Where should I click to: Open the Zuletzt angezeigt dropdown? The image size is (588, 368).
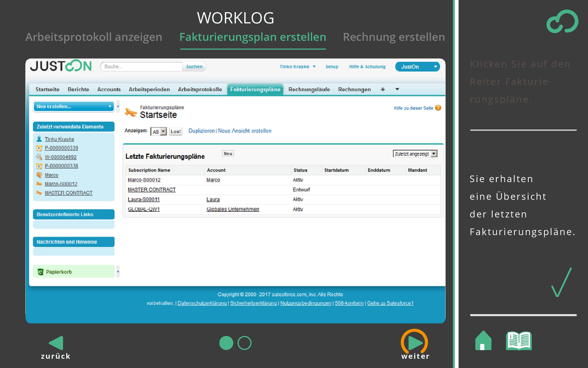[415, 154]
